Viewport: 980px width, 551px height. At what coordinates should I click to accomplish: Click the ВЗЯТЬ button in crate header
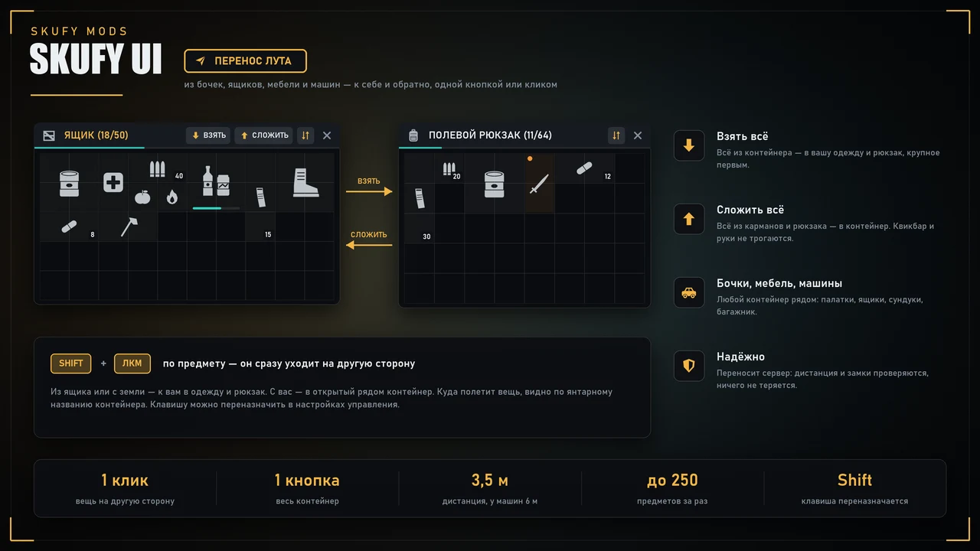tap(208, 135)
